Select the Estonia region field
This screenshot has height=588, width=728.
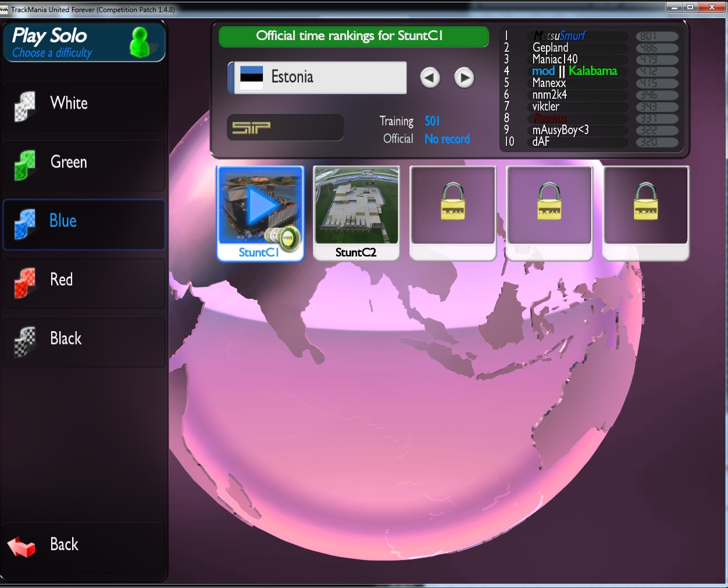tap(317, 77)
